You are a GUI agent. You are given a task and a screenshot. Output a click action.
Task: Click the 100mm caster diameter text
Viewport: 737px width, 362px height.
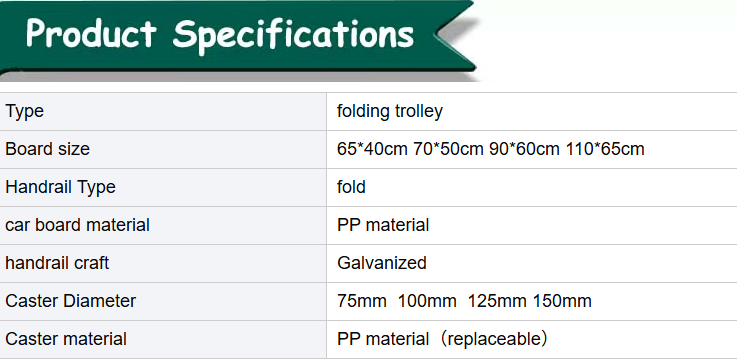point(427,301)
